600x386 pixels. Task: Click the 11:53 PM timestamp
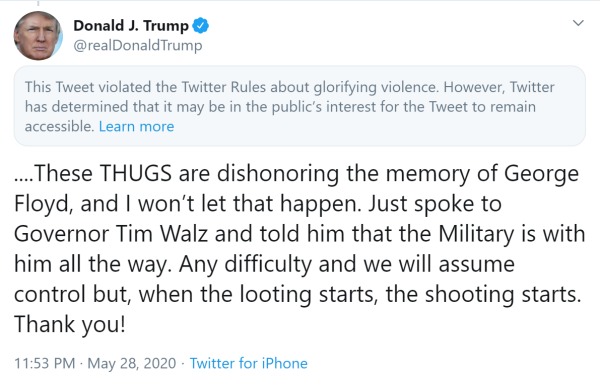[x=44, y=363]
